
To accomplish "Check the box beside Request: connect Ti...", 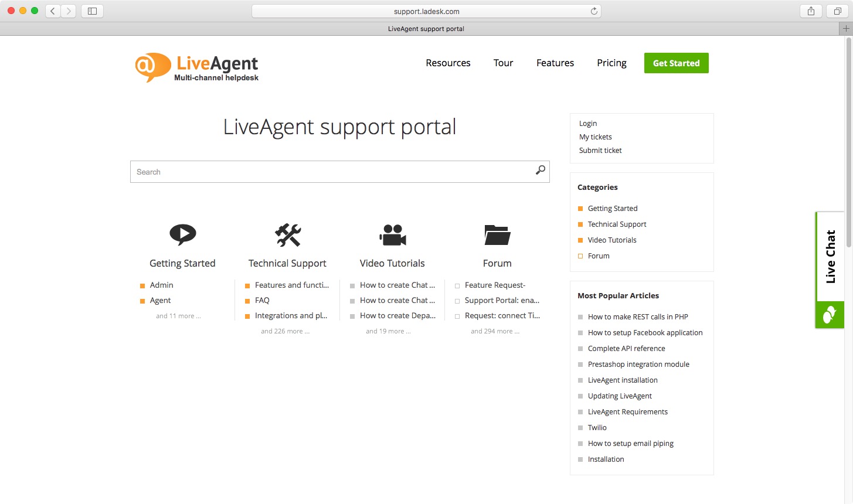I will 458,315.
